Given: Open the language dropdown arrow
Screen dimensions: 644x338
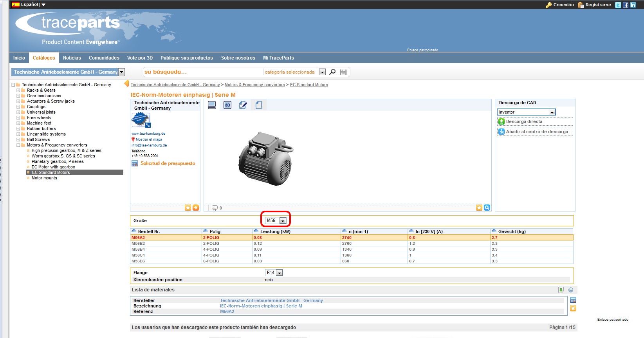Looking at the screenshot, I should click(43, 5).
